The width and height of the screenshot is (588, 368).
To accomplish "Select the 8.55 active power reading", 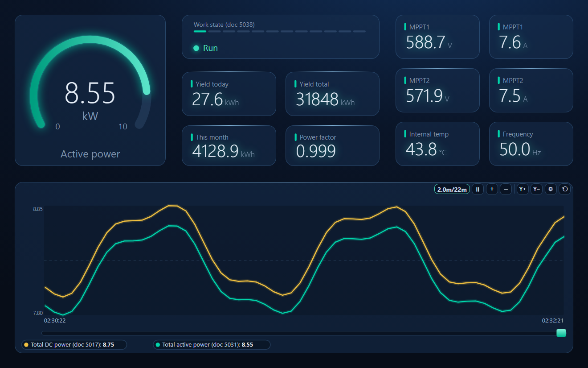I will tap(90, 93).
